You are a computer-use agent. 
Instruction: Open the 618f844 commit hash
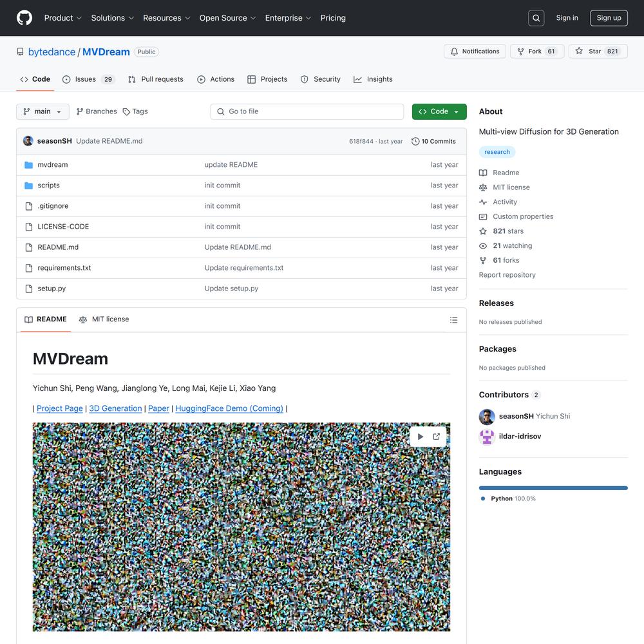click(361, 141)
